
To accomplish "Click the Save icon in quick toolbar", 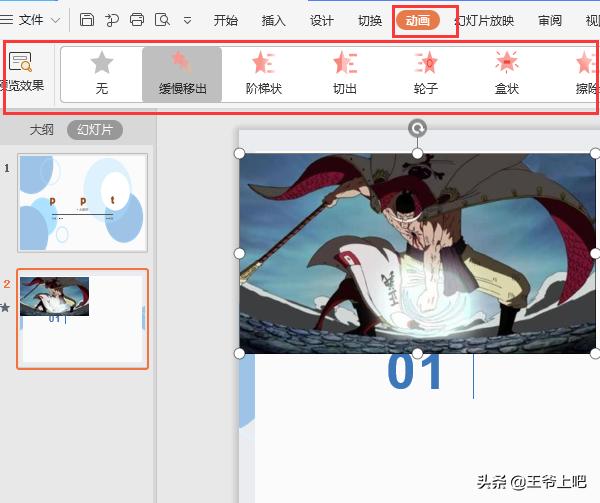I will pos(87,20).
